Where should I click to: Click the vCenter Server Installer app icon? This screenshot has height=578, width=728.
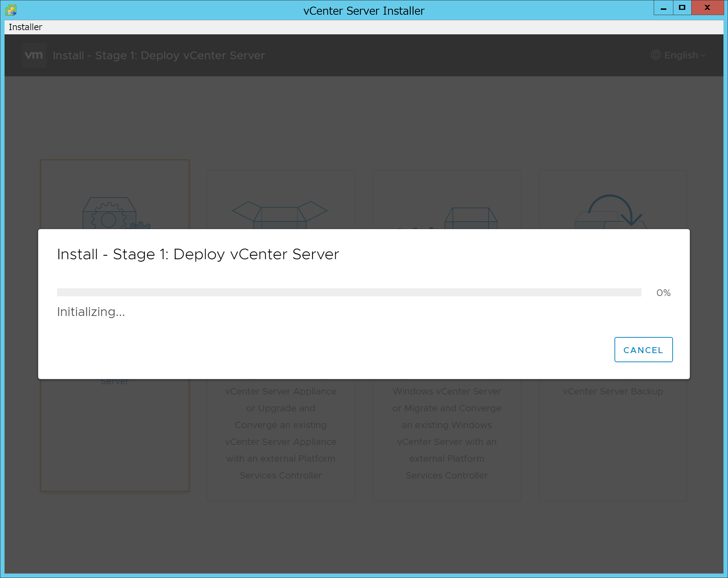[11, 10]
